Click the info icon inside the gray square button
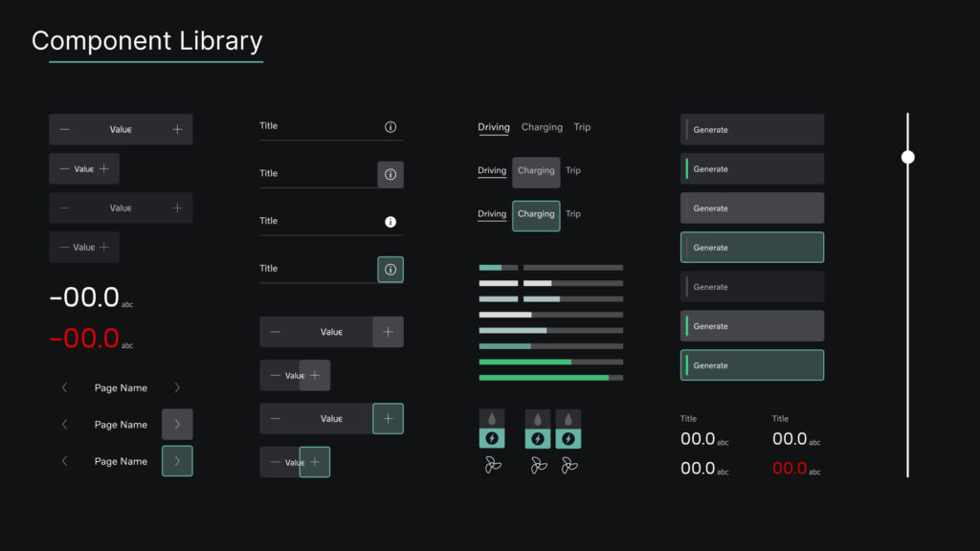The image size is (980, 551). coord(390,174)
